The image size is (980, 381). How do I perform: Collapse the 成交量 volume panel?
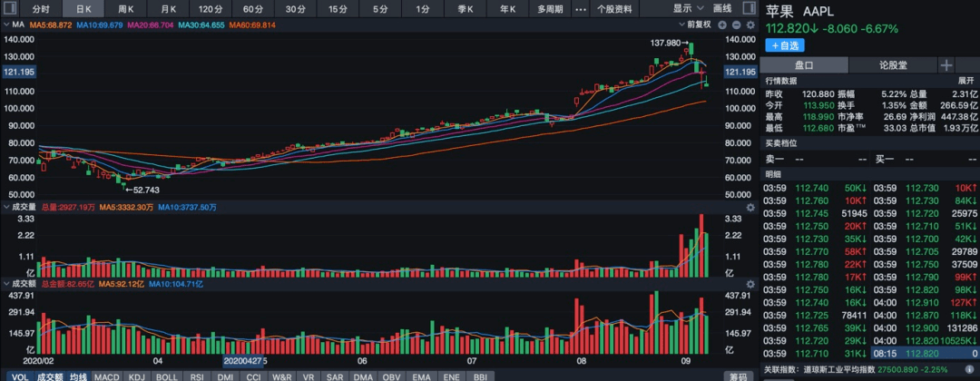click(6, 208)
